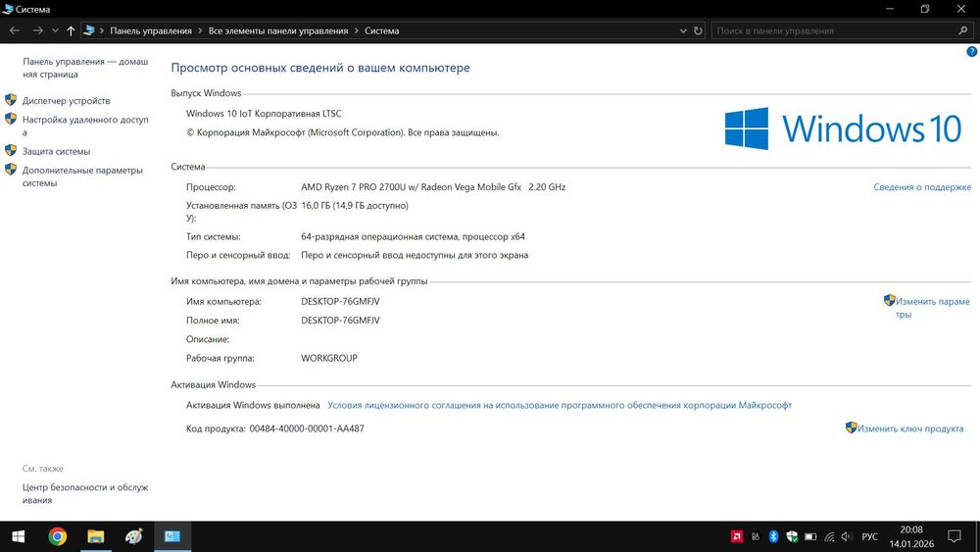Click the magnifier search icon
This screenshot has height=552, width=980.
pos(963,30)
